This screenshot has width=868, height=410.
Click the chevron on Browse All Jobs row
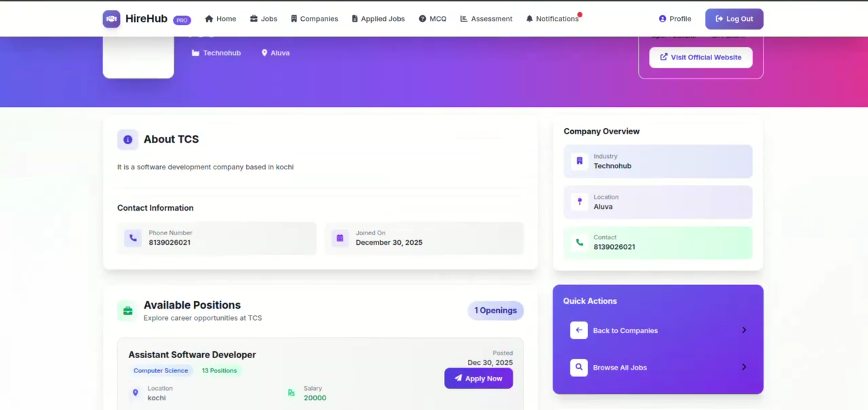click(744, 367)
